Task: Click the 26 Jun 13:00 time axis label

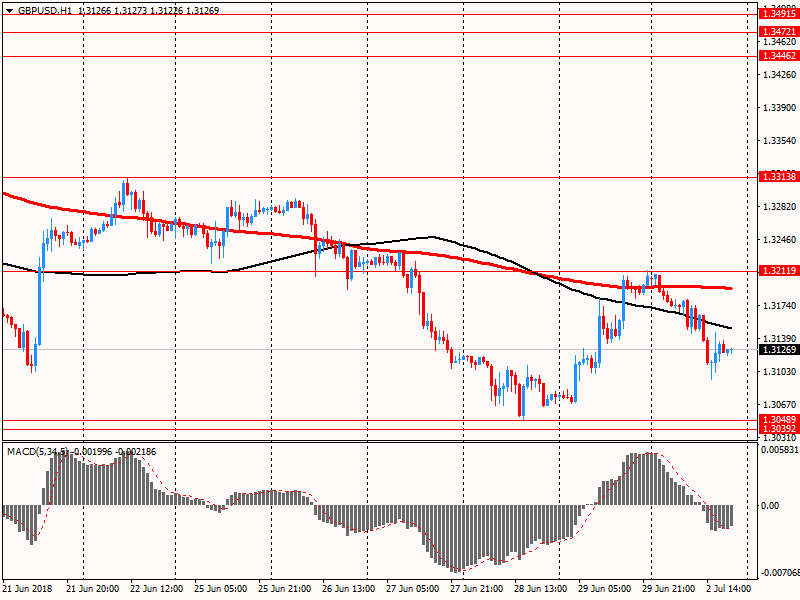Action: [349, 588]
